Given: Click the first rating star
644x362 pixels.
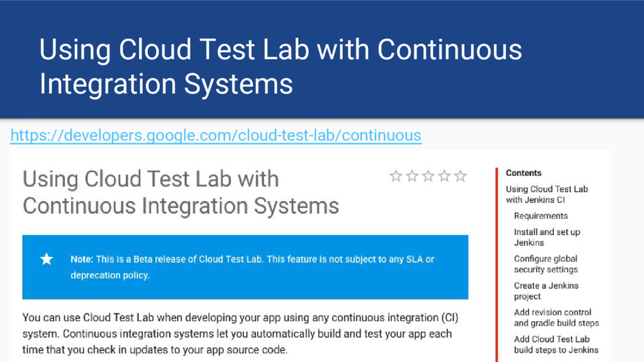Looking at the screenshot, I should coord(396,176).
